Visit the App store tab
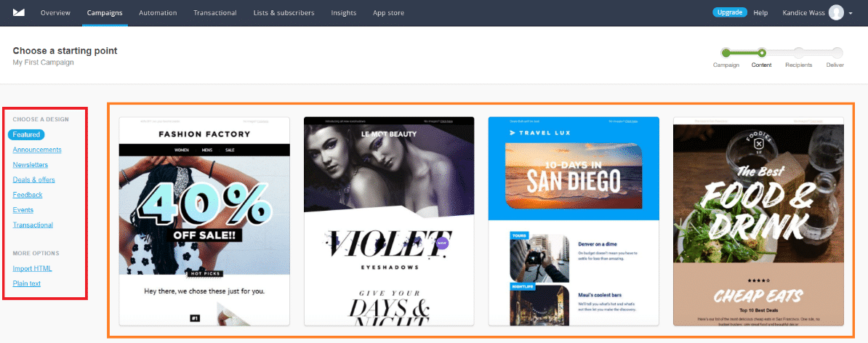Screen dimensions: 868x343 (389, 13)
